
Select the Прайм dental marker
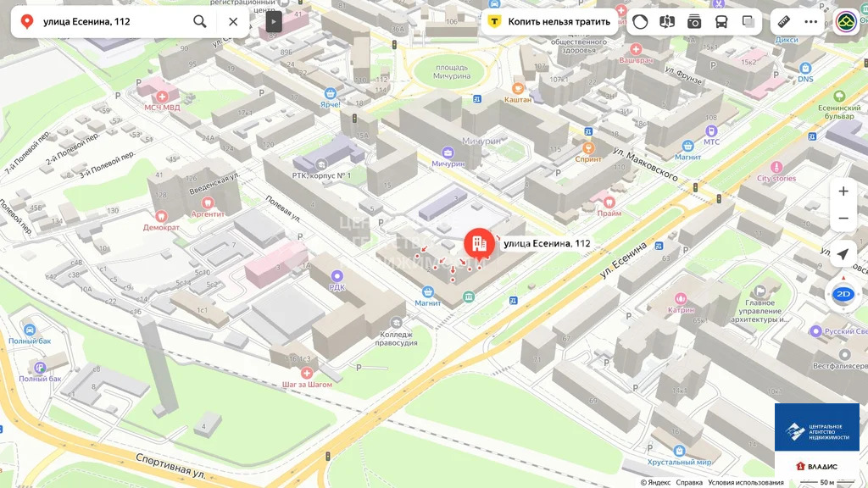pyautogui.click(x=609, y=202)
